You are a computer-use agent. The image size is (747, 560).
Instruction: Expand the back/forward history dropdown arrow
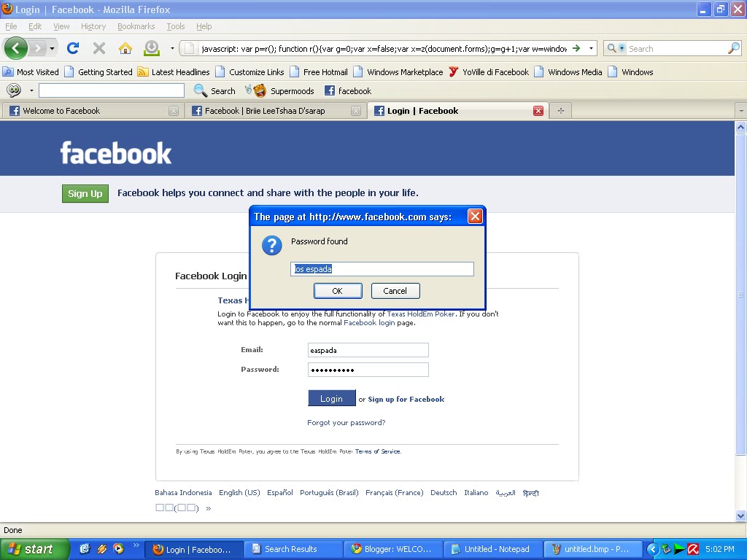pos(52,48)
